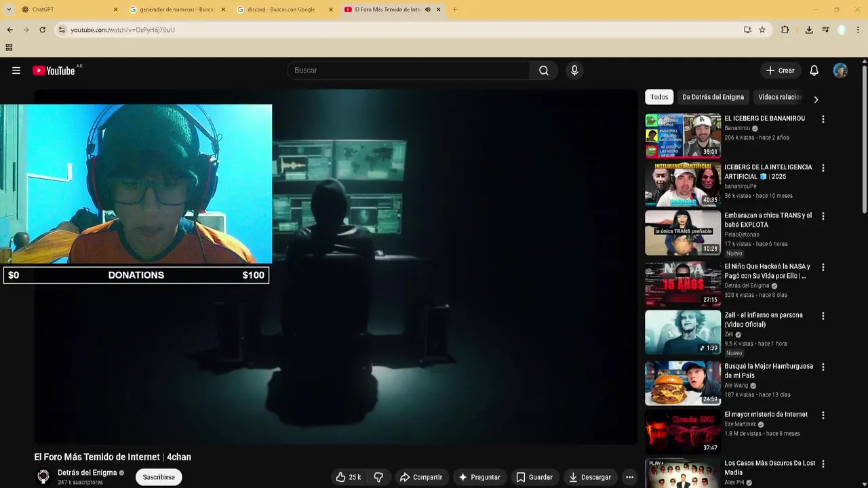Open options for El mayor misterio de Internet
This screenshot has width=868, height=488.
[x=823, y=415]
